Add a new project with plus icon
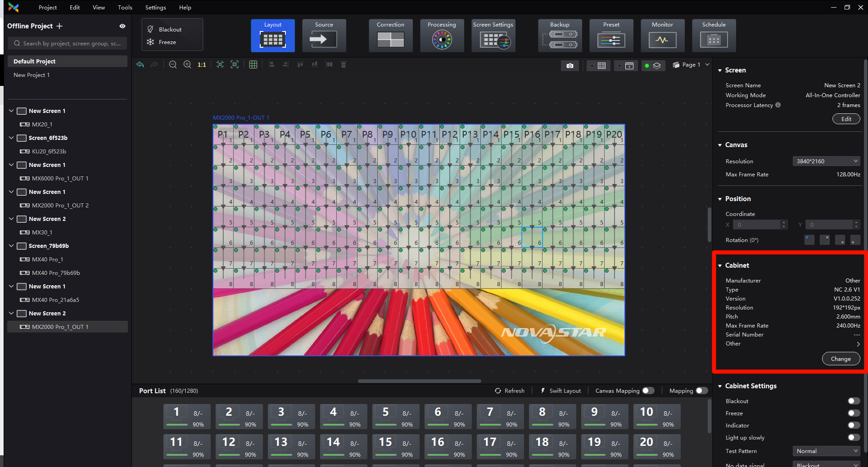This screenshot has width=868, height=467. 59,26
